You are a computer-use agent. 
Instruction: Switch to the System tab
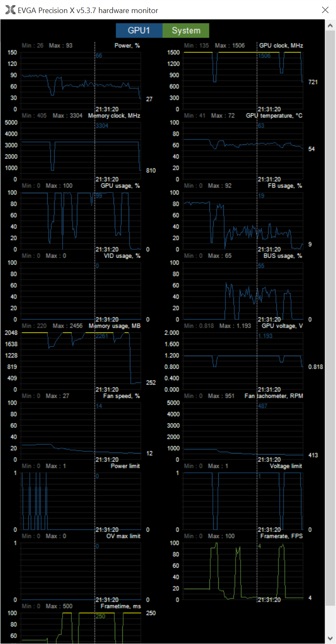(186, 30)
